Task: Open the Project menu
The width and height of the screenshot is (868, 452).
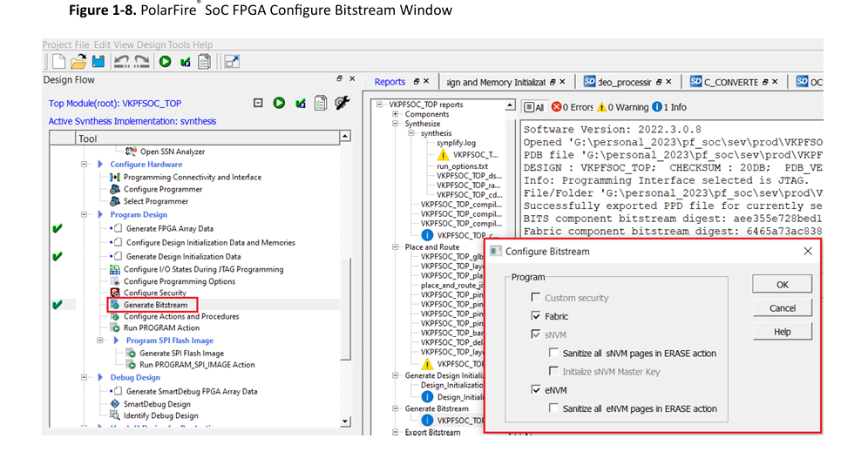Action: point(57,44)
